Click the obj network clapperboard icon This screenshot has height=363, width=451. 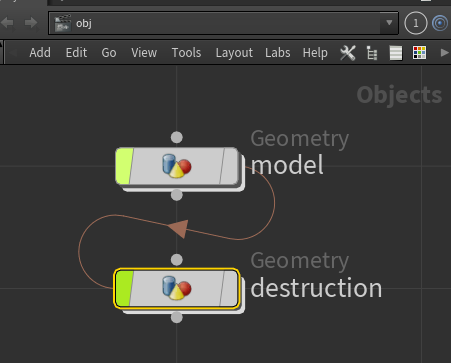(63, 23)
